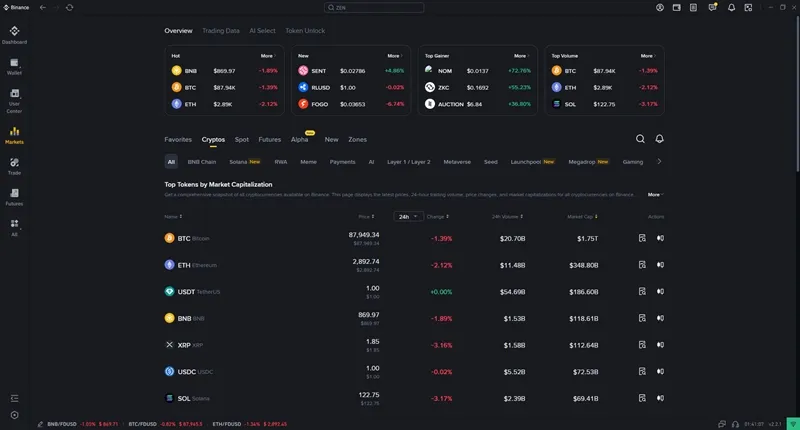Click the profile account icon at top
The image size is (800, 430).
coord(660,7)
